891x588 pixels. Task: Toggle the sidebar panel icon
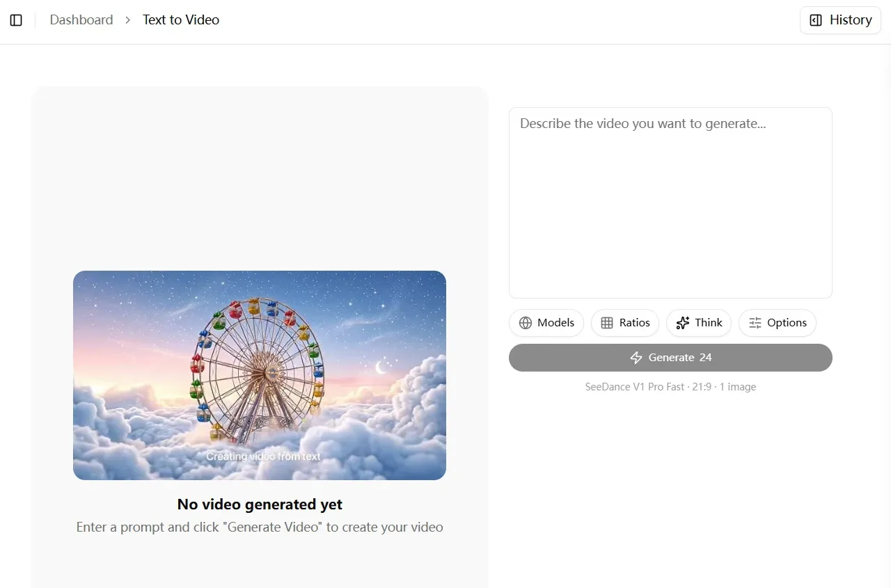pyautogui.click(x=16, y=20)
